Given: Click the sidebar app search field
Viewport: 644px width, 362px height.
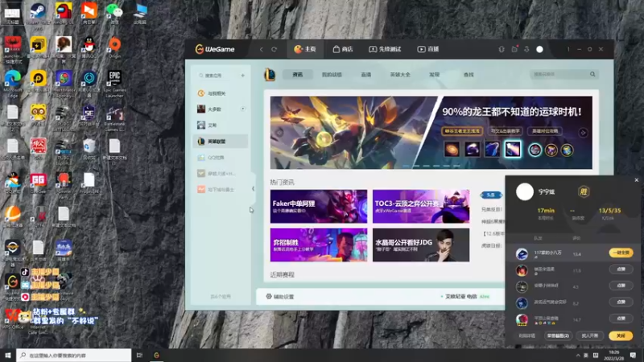Looking at the screenshot, I should point(217,76).
